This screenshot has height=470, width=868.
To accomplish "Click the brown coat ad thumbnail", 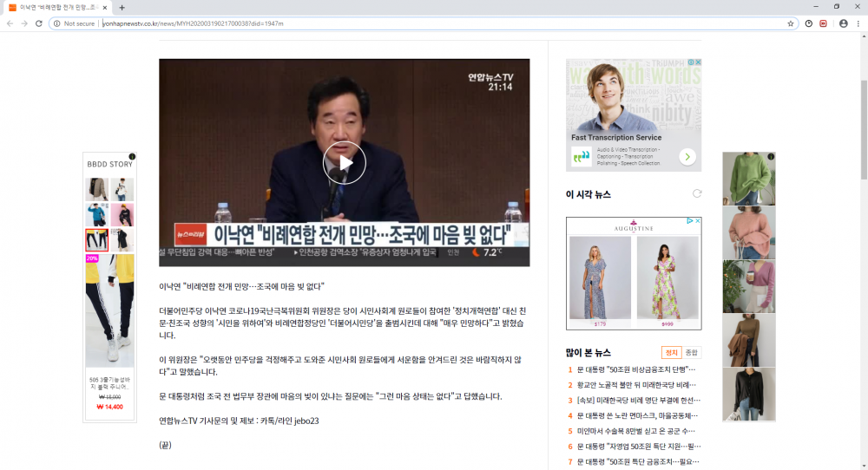I will point(748,340).
